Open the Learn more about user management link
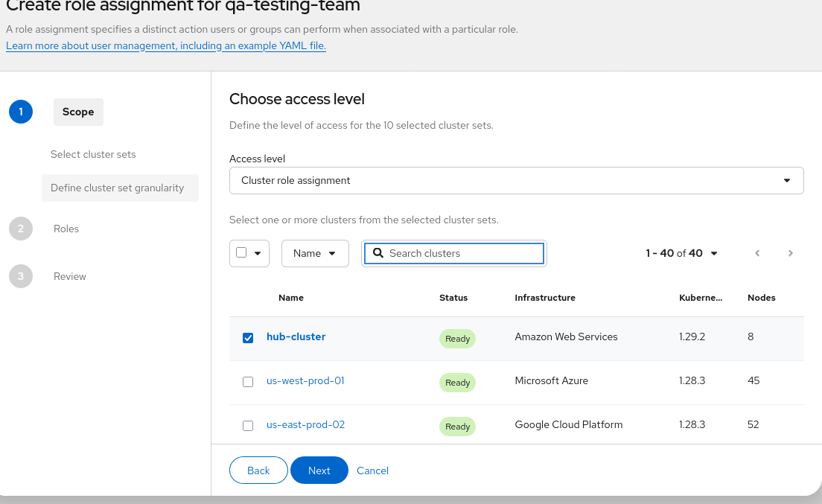This screenshot has width=822, height=504. tap(166, 45)
